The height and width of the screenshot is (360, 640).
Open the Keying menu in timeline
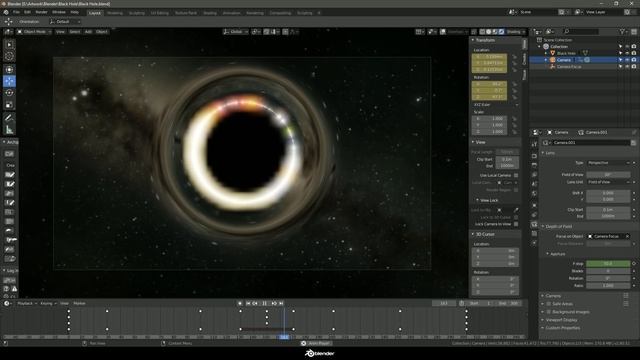click(48, 303)
